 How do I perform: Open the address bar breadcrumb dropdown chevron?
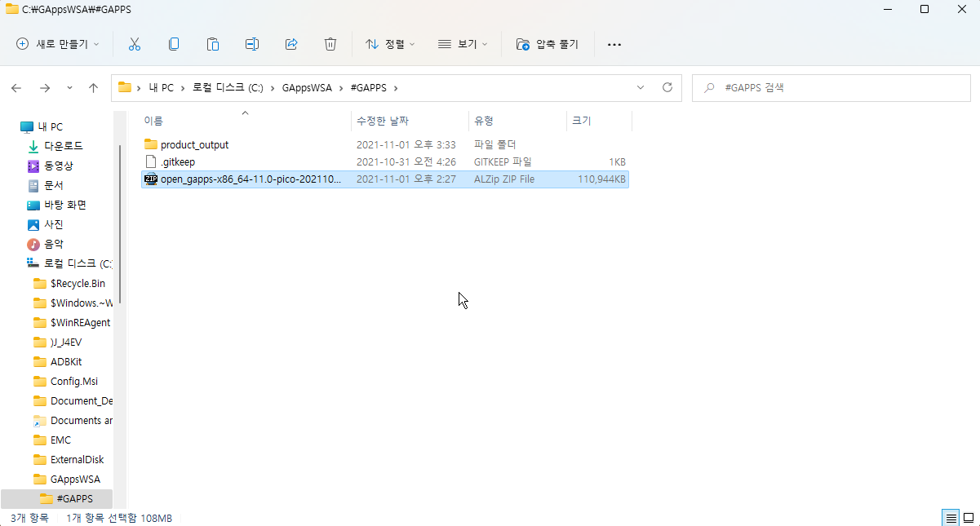pos(641,87)
